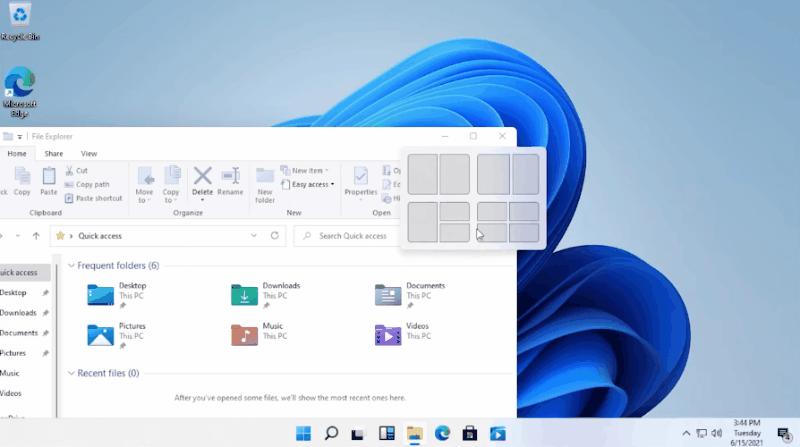Screen dimensions: 800x447
Task: Click the Paste clipboard icon
Action: (x=48, y=181)
